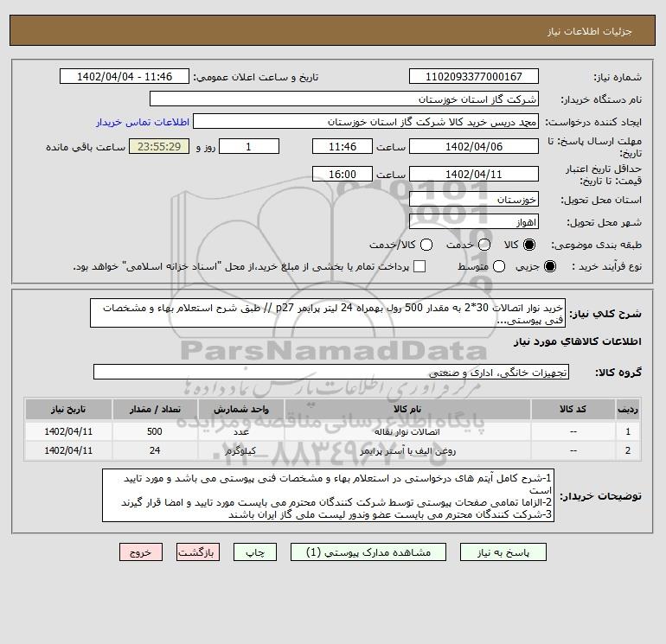Click the پاسخ به نیاز button

point(503,552)
